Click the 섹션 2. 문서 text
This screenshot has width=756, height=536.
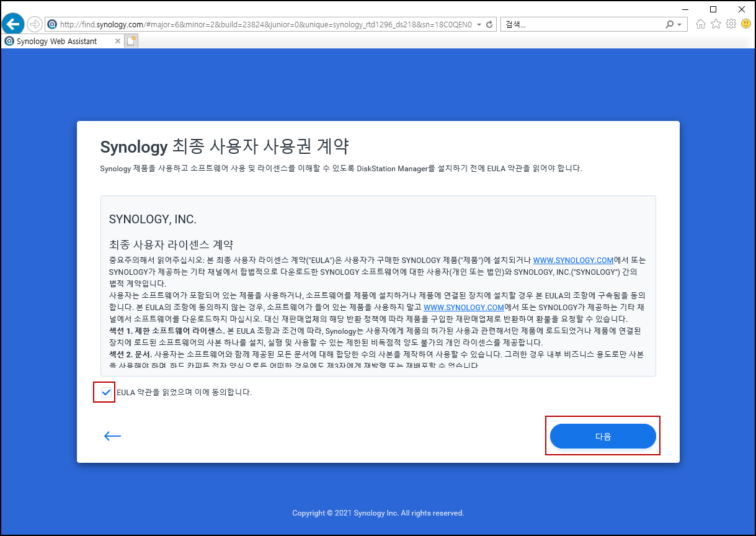(x=130, y=355)
